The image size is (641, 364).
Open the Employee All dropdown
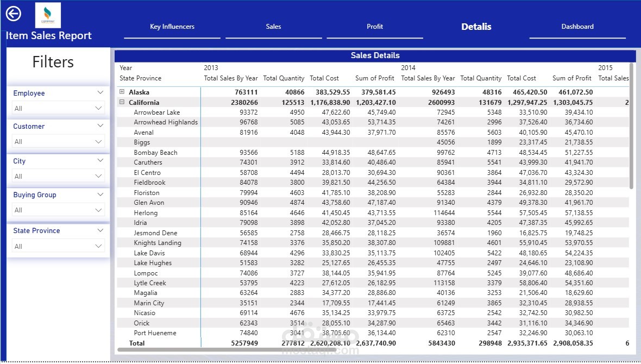[58, 108]
